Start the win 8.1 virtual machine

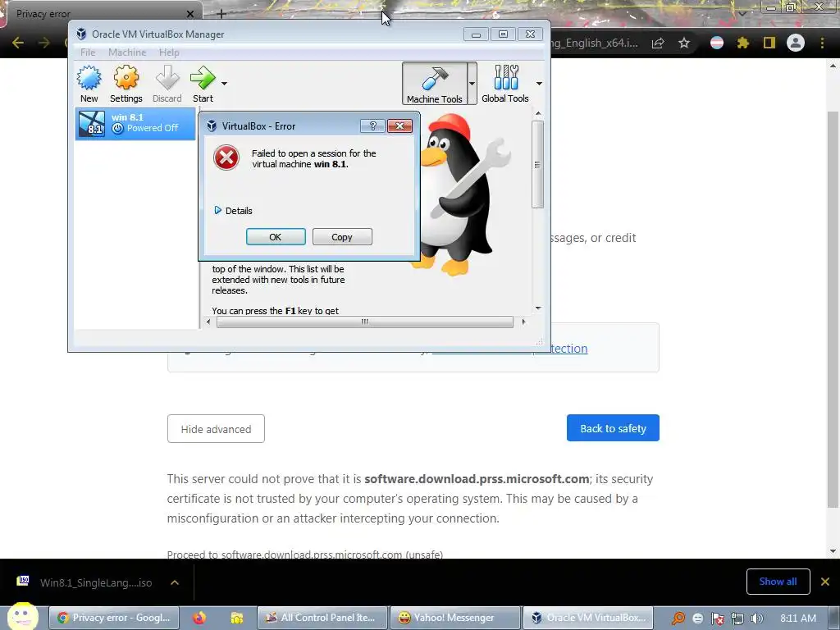pos(203,84)
